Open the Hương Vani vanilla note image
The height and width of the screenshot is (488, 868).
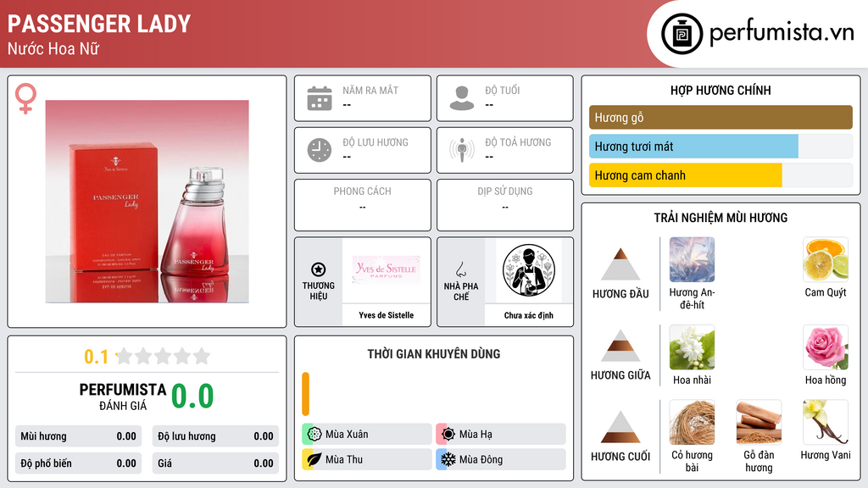click(x=826, y=422)
